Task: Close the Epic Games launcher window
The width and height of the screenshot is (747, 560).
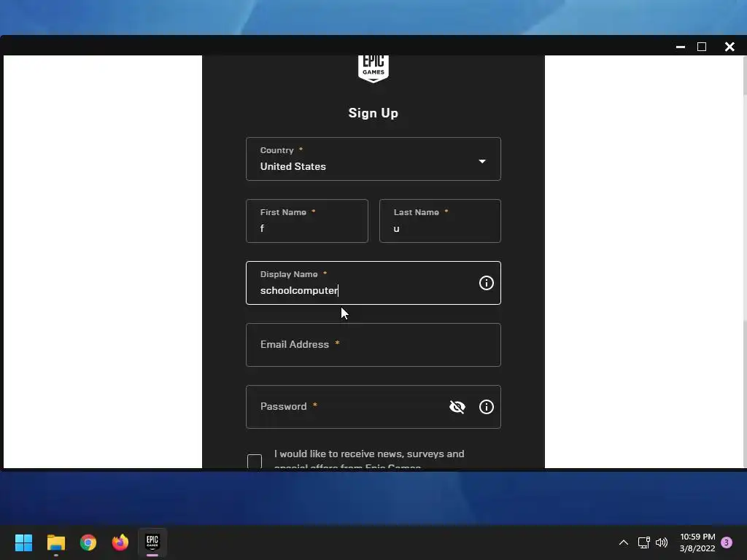Action: (x=729, y=47)
